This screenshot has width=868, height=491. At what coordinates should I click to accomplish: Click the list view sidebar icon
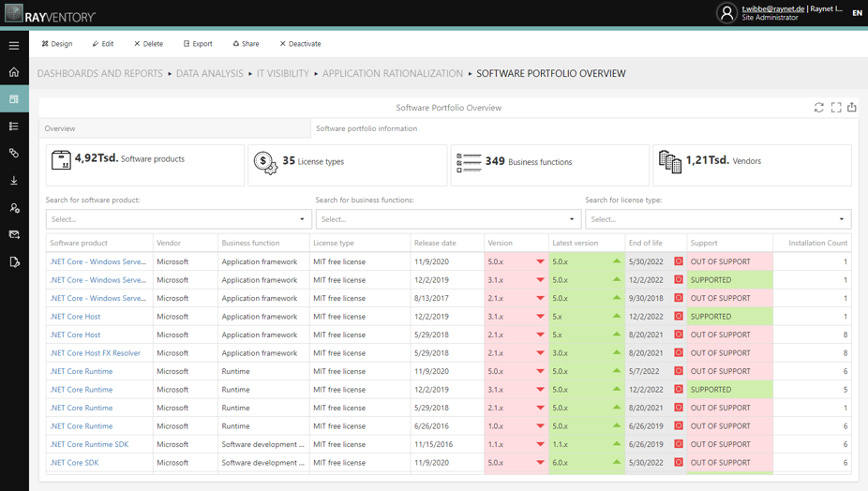click(14, 126)
